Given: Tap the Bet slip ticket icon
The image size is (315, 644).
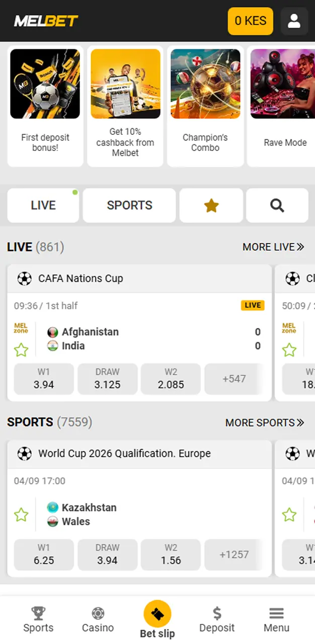Looking at the screenshot, I should tap(157, 614).
